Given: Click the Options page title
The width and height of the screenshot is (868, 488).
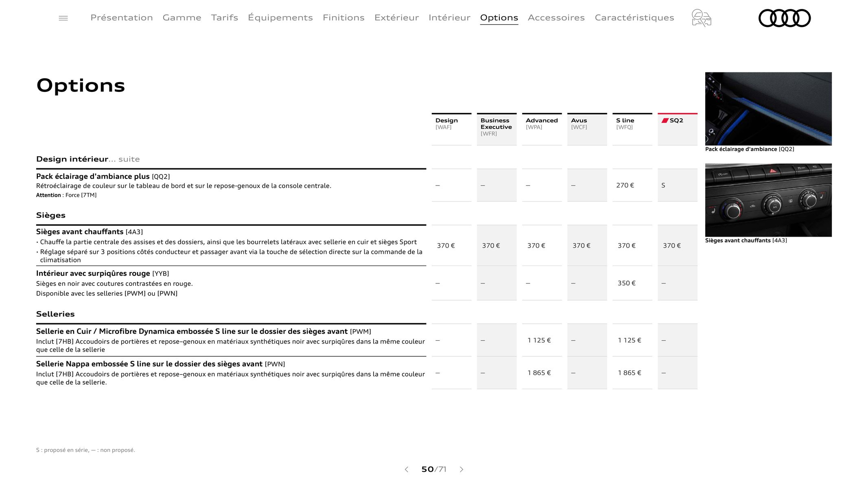Looking at the screenshot, I should pos(81,85).
